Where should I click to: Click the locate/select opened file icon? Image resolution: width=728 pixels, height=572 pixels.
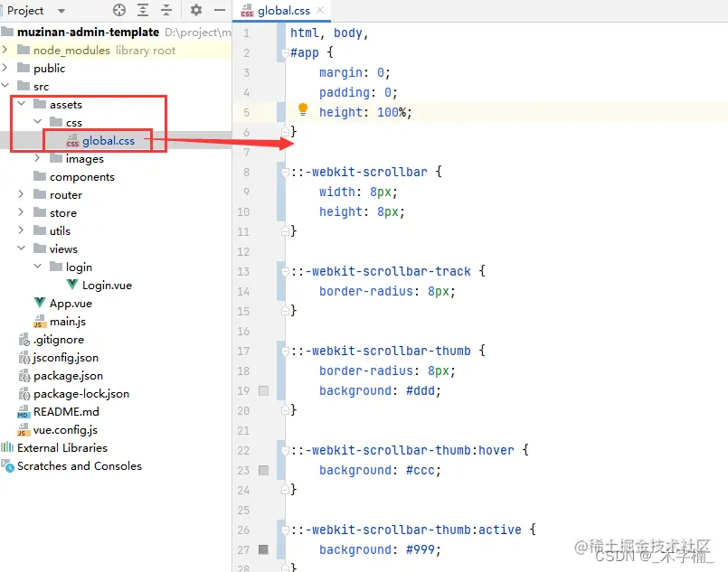(119, 10)
